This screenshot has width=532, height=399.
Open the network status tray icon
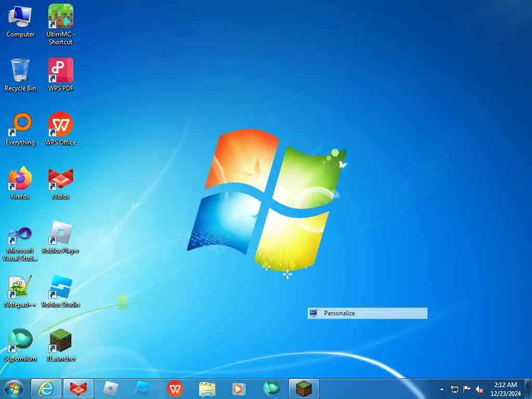click(455, 389)
